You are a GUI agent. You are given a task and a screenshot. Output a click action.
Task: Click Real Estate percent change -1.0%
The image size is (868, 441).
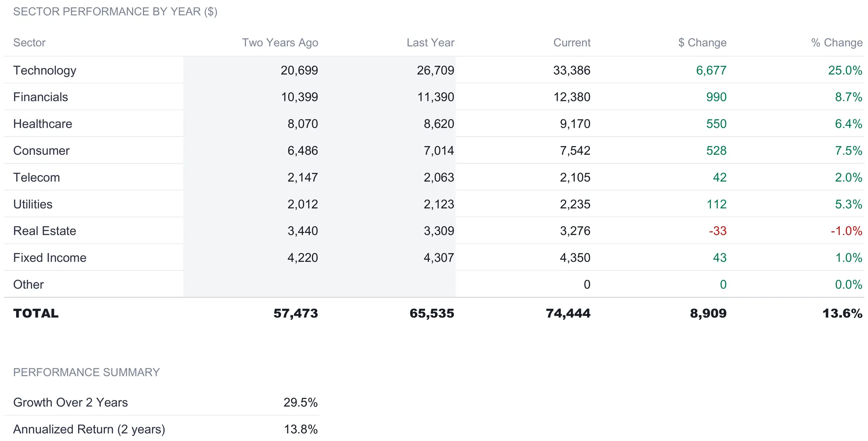847,231
